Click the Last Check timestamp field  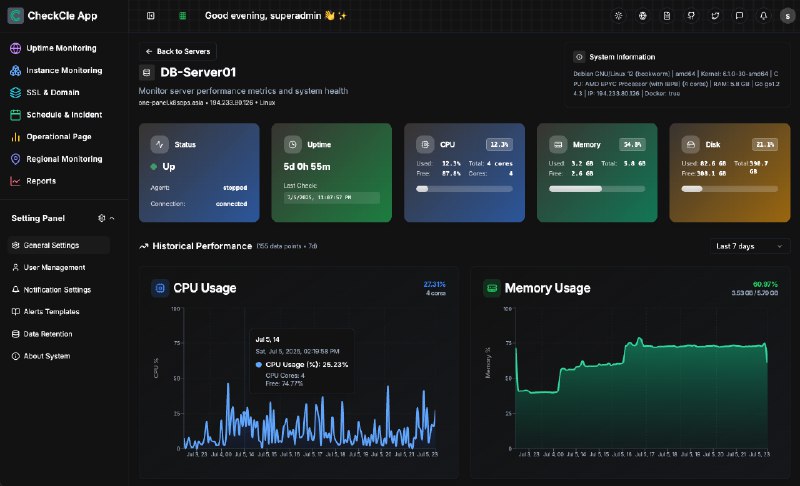point(331,198)
